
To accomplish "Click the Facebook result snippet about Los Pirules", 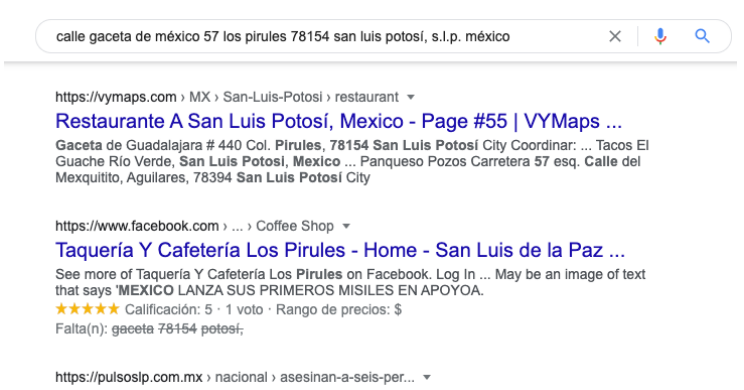I will pos(350,282).
